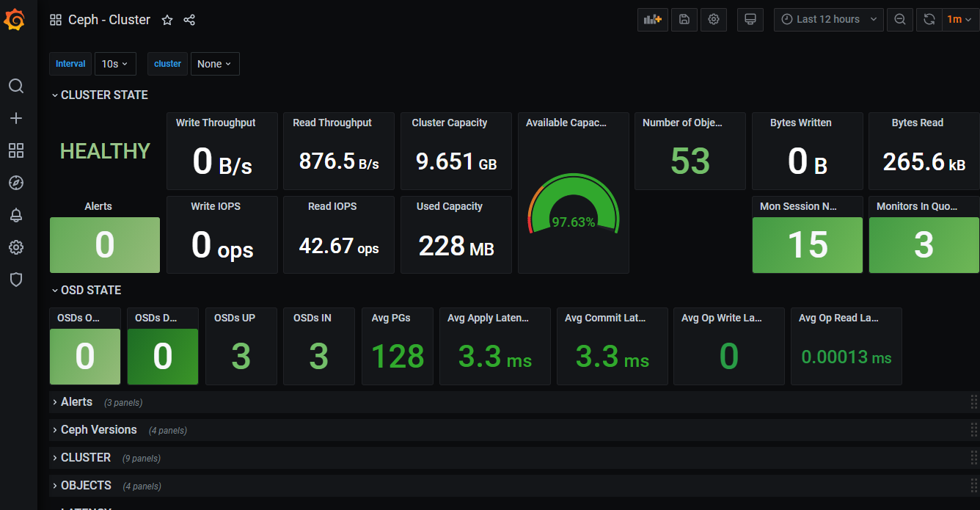
Task: Share the Ceph - Cluster dashboard
Action: (189, 21)
